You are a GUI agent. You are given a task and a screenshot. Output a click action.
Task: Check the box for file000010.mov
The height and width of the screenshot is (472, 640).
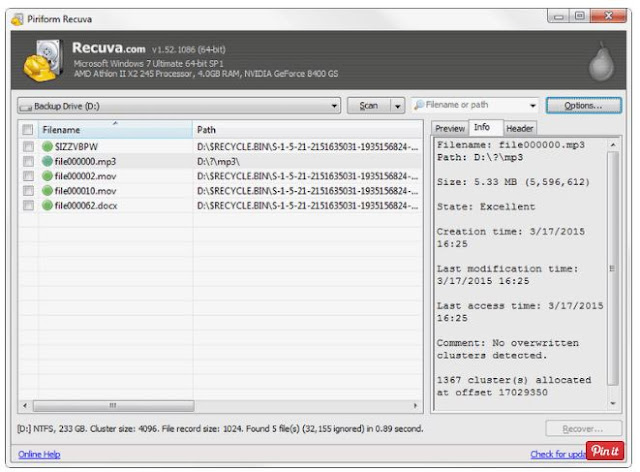point(28,191)
